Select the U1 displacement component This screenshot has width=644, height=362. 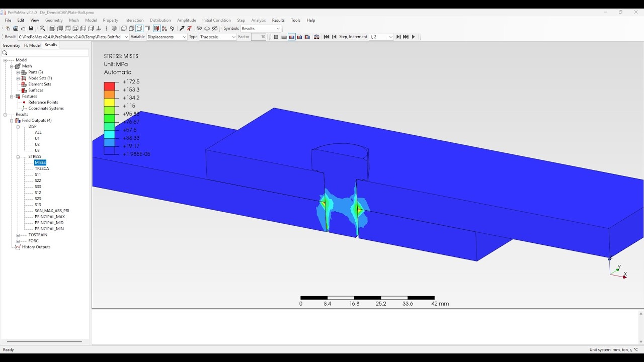click(37, 138)
